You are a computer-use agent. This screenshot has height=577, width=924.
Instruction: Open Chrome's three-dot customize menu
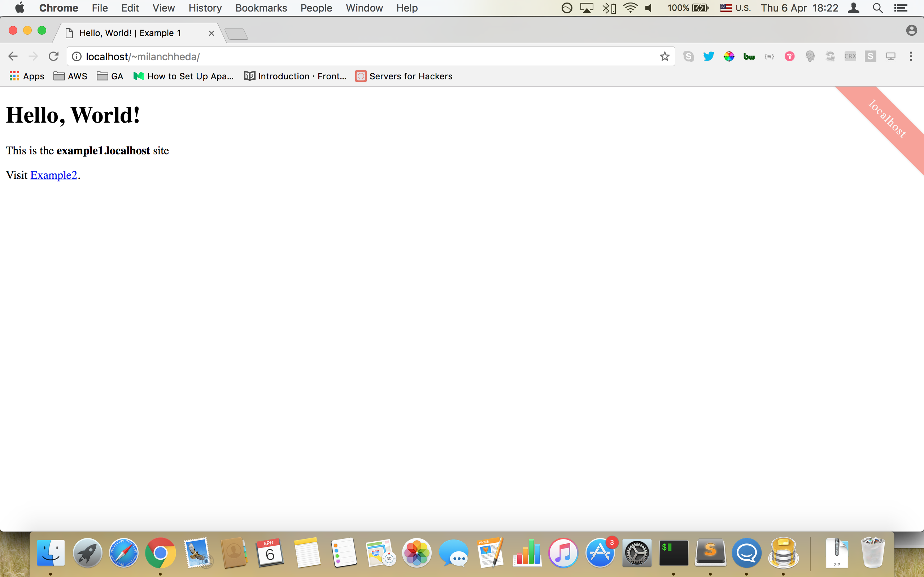point(911,56)
